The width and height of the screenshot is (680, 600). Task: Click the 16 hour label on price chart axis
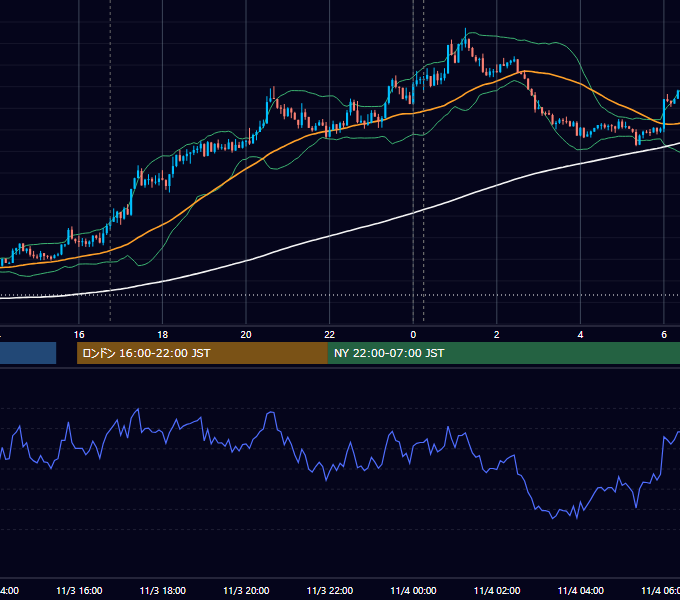79,335
